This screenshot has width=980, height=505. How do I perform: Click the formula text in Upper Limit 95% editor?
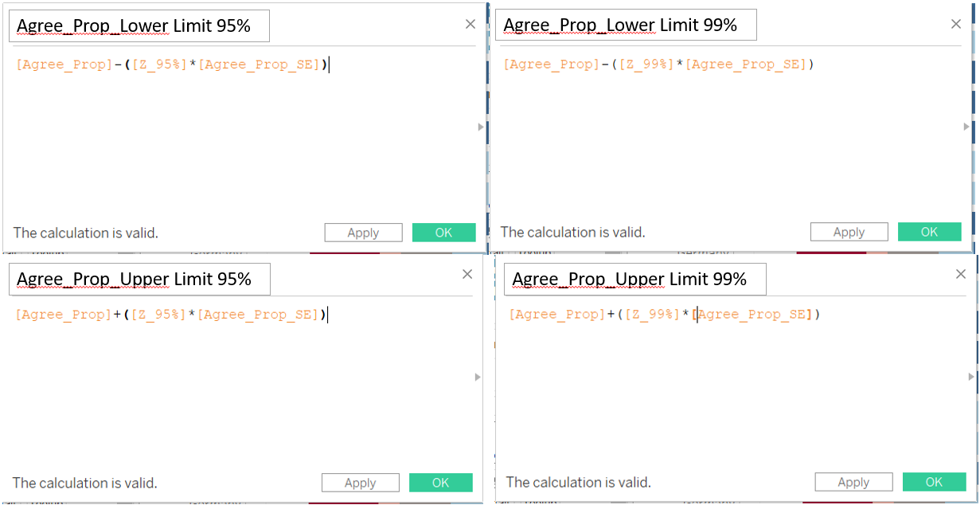170,315
